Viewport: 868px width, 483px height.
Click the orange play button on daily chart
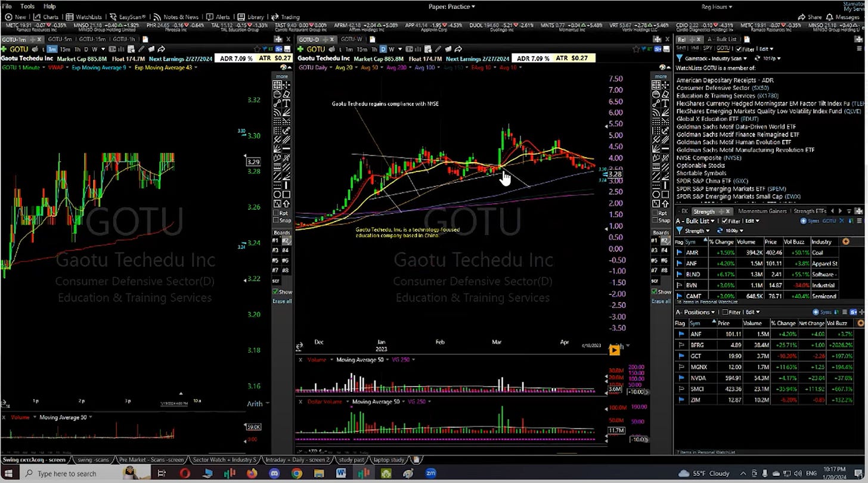(x=615, y=350)
